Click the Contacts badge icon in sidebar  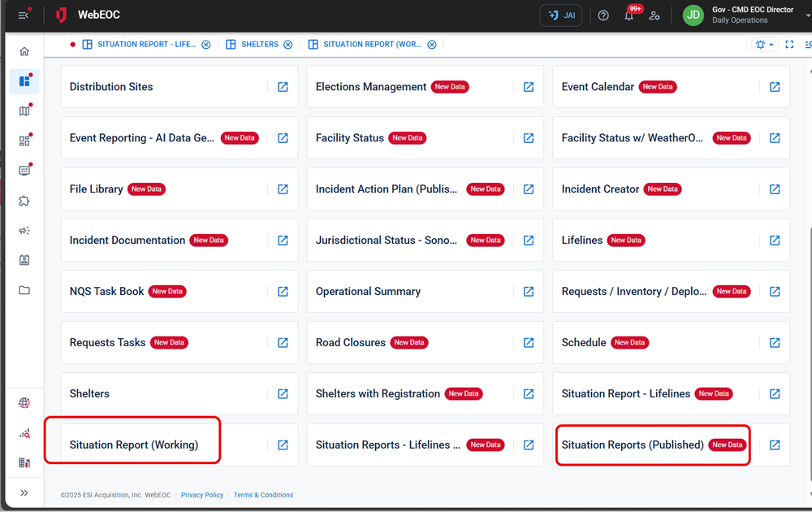[x=24, y=260]
